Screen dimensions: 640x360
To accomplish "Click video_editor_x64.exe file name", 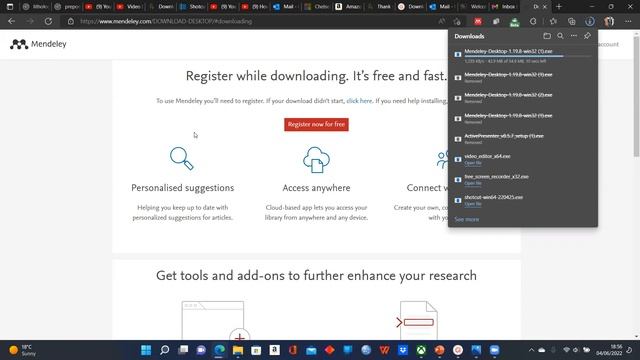I will click(487, 156).
